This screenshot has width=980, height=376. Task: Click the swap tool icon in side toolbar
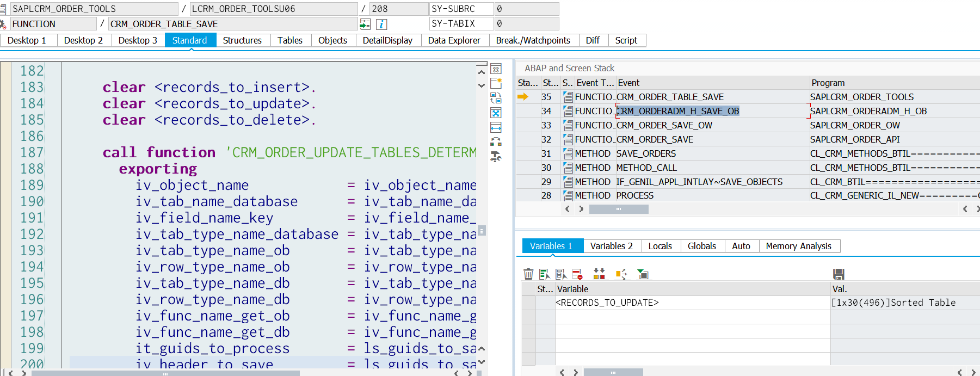(x=496, y=98)
